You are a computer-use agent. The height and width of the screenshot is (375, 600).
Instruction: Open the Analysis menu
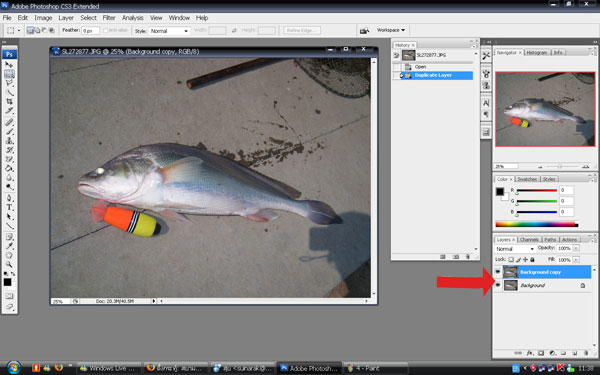(132, 18)
